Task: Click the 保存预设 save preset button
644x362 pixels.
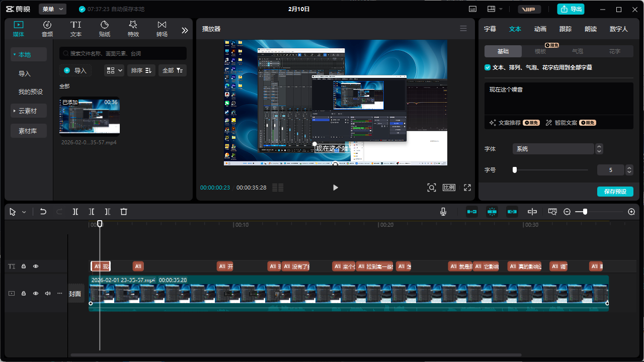Action: tap(615, 192)
